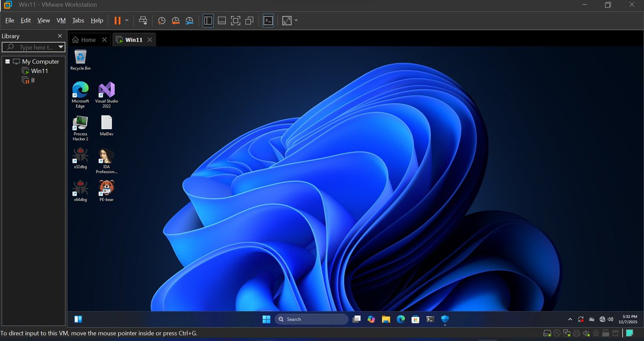
Task: Open the Help menu
Action: click(97, 20)
